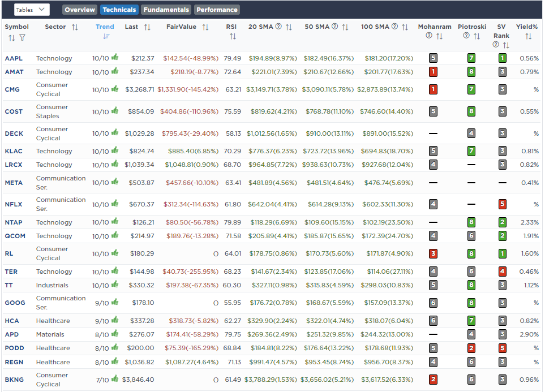This screenshot has width=545, height=392.
Task: Show the 50 SMA help icon
Action: click(x=334, y=27)
